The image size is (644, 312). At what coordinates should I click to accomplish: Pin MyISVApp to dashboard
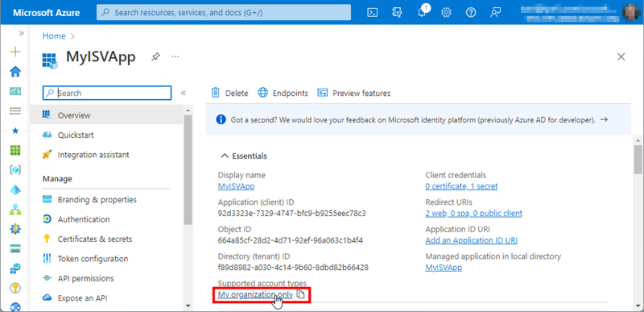tap(155, 56)
